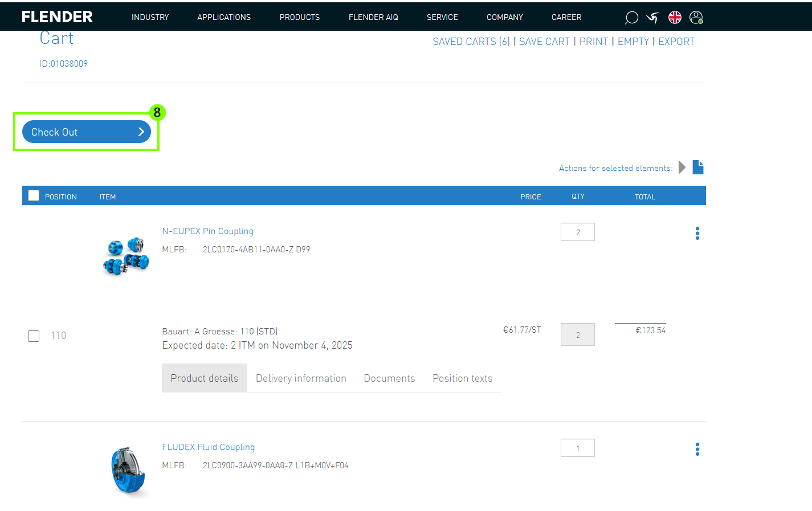Open N-EUPEX Pin Coupling product image

pos(126,256)
